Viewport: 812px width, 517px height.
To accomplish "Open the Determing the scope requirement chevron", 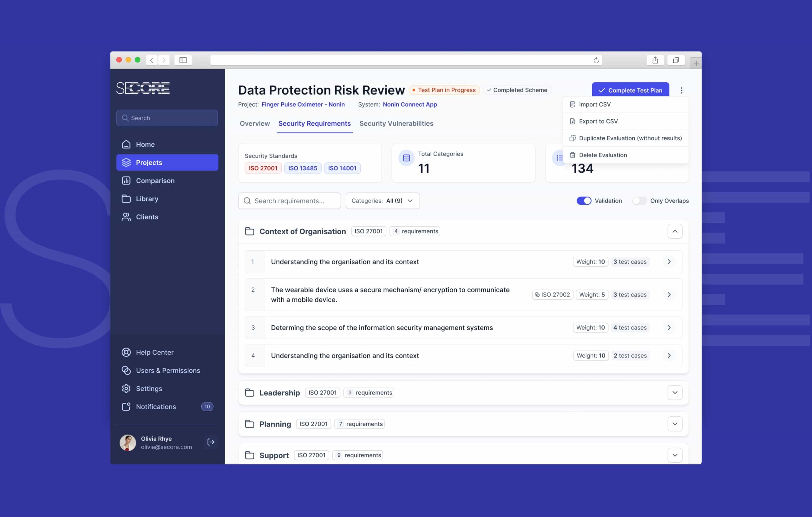I will [x=669, y=327].
